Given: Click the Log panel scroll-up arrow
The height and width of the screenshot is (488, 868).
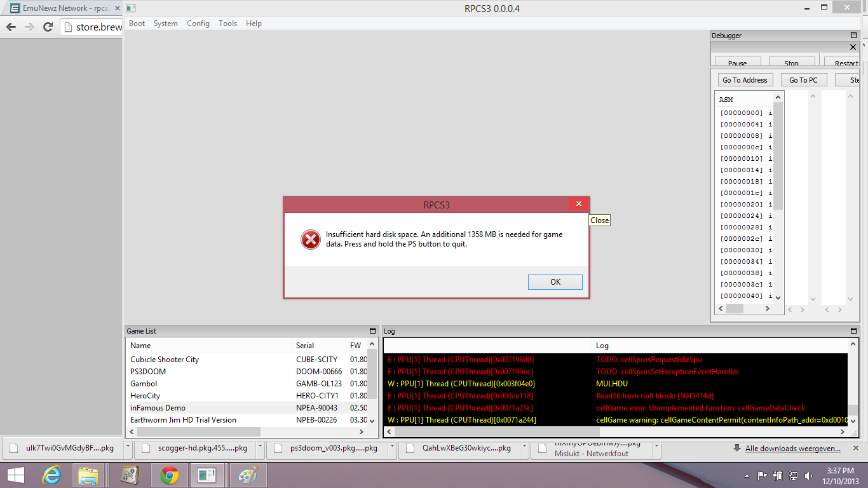Looking at the screenshot, I should 853,344.
